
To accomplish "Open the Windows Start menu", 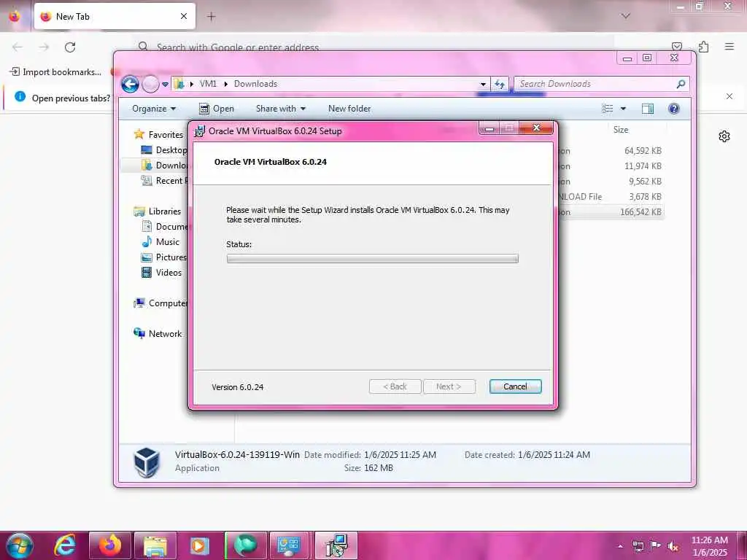I will click(x=20, y=545).
